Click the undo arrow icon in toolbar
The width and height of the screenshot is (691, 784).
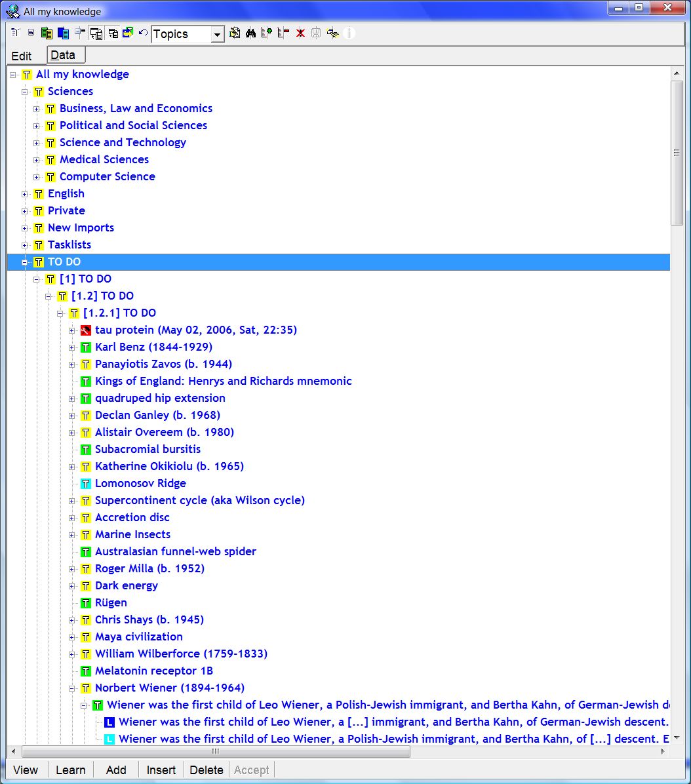143,33
